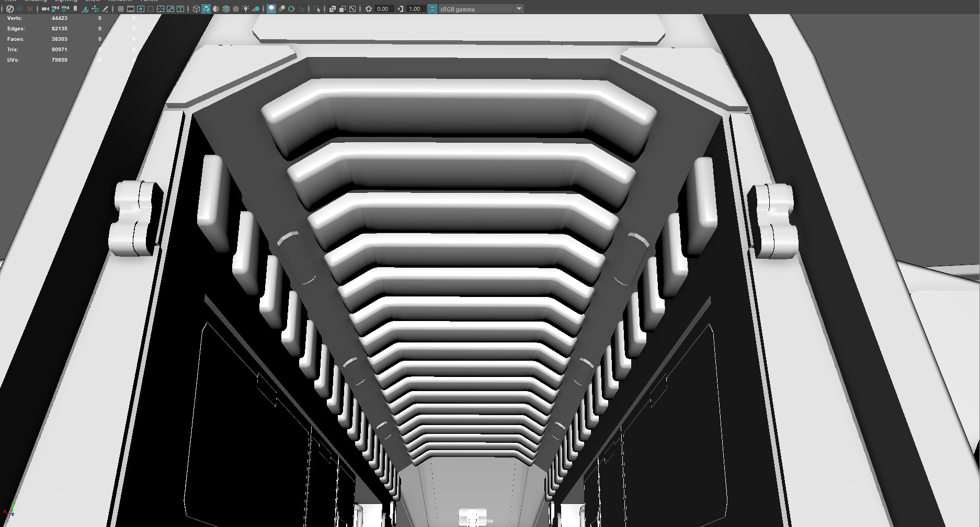
Task: Click the exposure value field showing 0.00
Action: pos(384,9)
